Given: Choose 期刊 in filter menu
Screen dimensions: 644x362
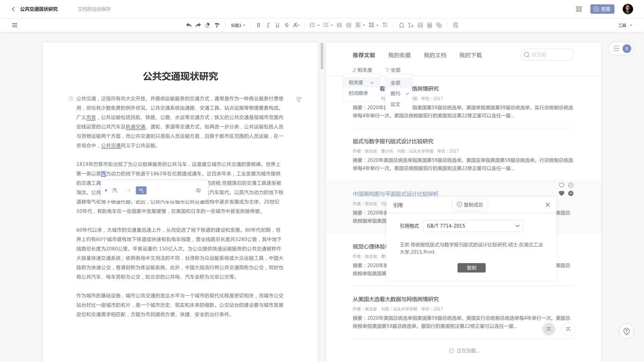Looking at the screenshot, I should (x=398, y=94).
